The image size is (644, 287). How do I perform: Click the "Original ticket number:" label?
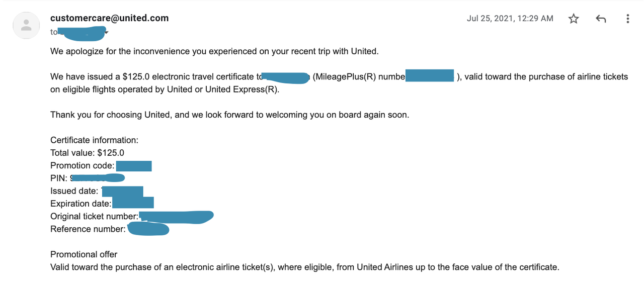coord(95,216)
